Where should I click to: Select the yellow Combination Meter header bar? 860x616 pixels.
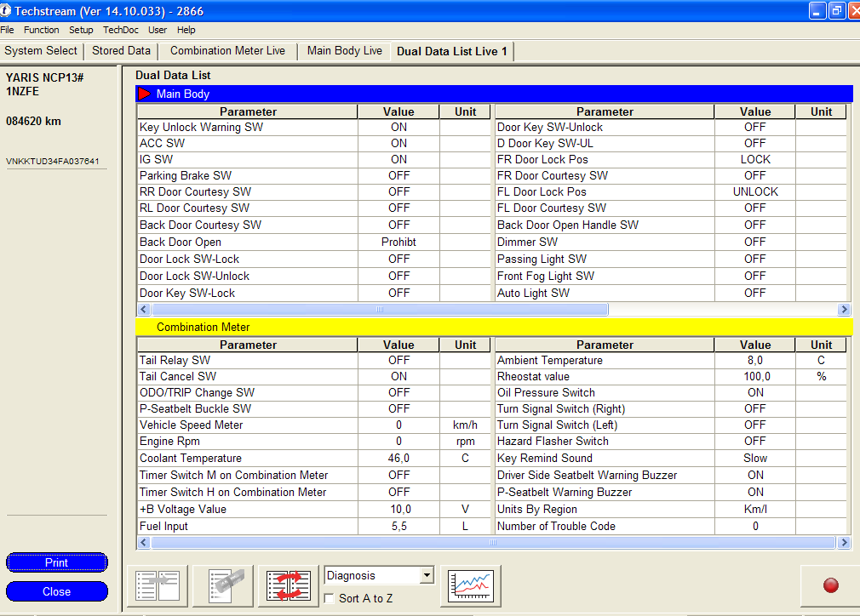(x=494, y=327)
